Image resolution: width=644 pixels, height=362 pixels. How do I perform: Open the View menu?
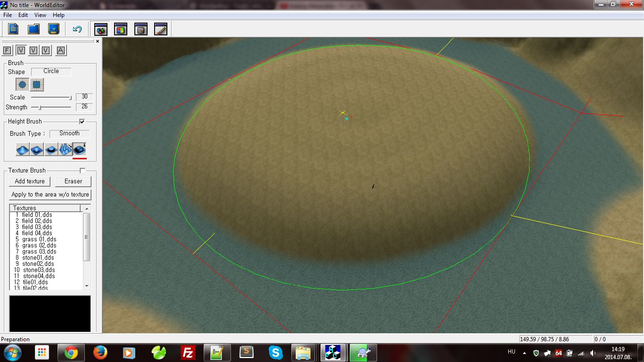(x=40, y=15)
